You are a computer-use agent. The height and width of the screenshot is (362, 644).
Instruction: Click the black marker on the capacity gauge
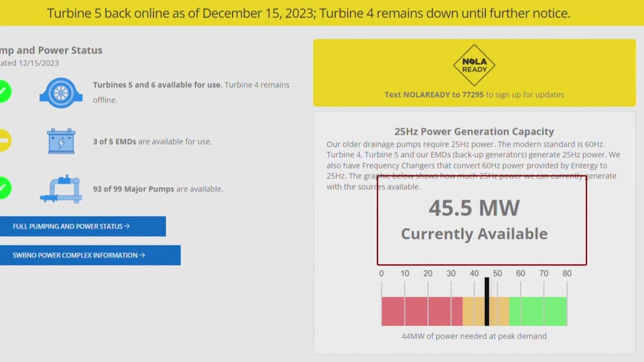tap(487, 300)
